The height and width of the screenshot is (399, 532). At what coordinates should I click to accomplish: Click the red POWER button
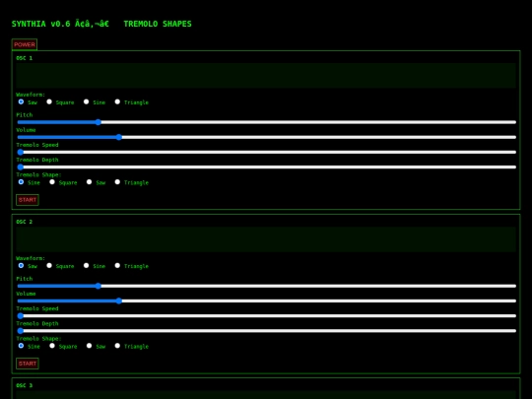25,44
